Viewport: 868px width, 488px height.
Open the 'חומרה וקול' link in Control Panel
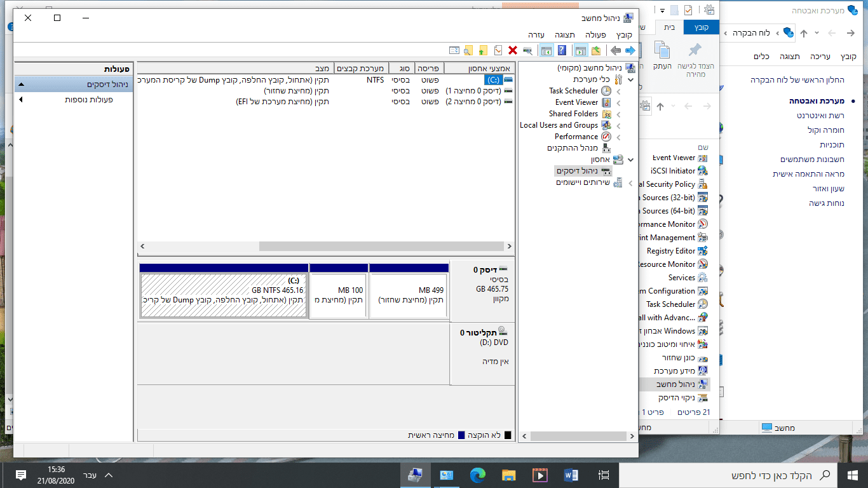coord(826,130)
